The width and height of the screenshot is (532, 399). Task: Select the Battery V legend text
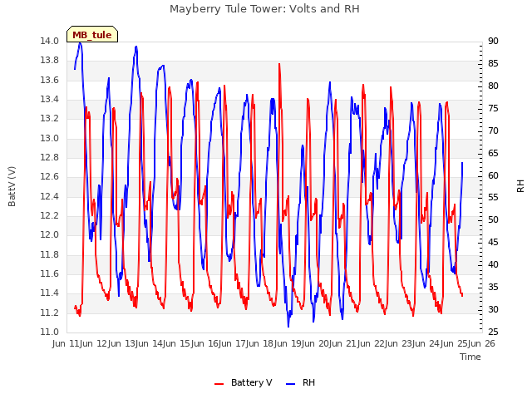pyautogui.click(x=251, y=382)
